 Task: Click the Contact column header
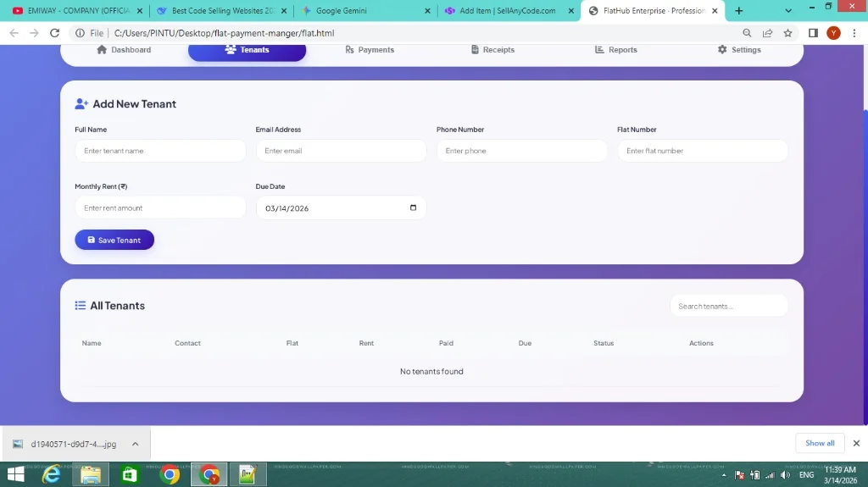click(187, 343)
